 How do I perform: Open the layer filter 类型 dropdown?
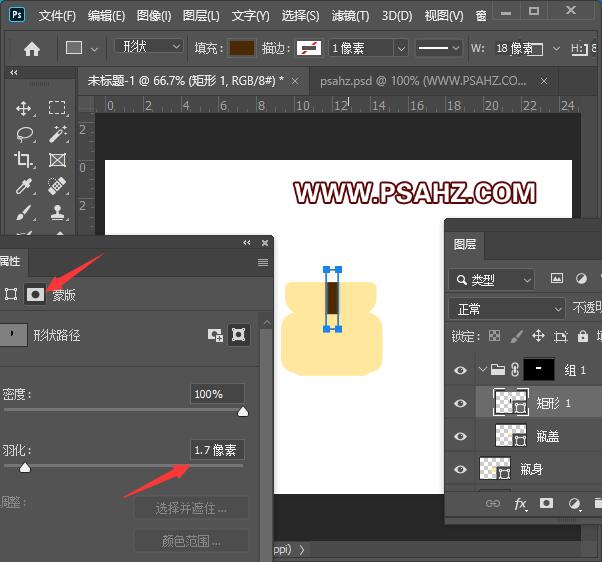click(491, 280)
